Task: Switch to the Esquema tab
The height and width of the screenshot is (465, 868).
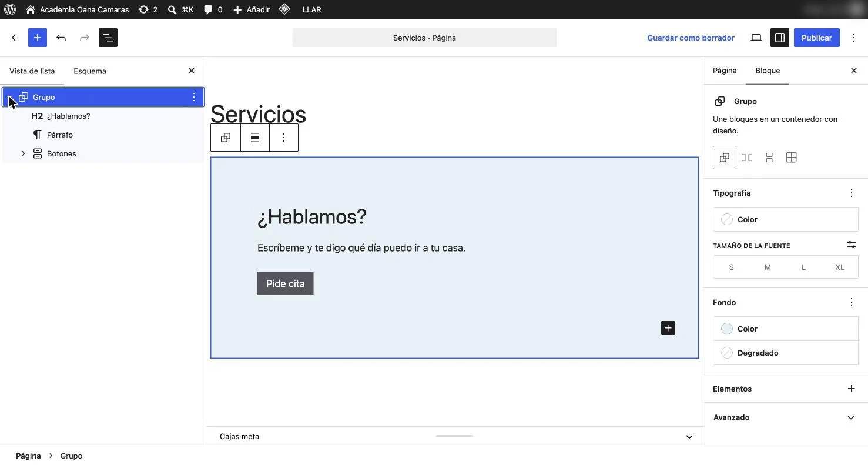Action: (90, 71)
